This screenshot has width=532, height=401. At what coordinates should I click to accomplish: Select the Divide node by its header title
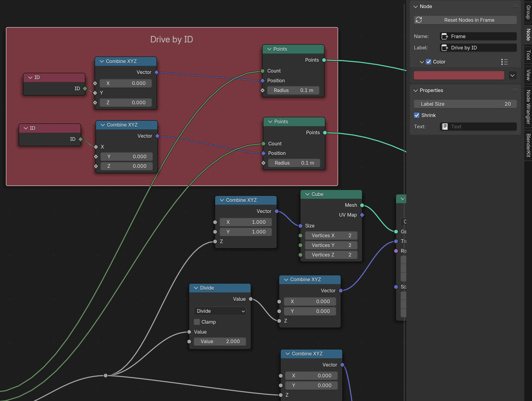click(207, 288)
